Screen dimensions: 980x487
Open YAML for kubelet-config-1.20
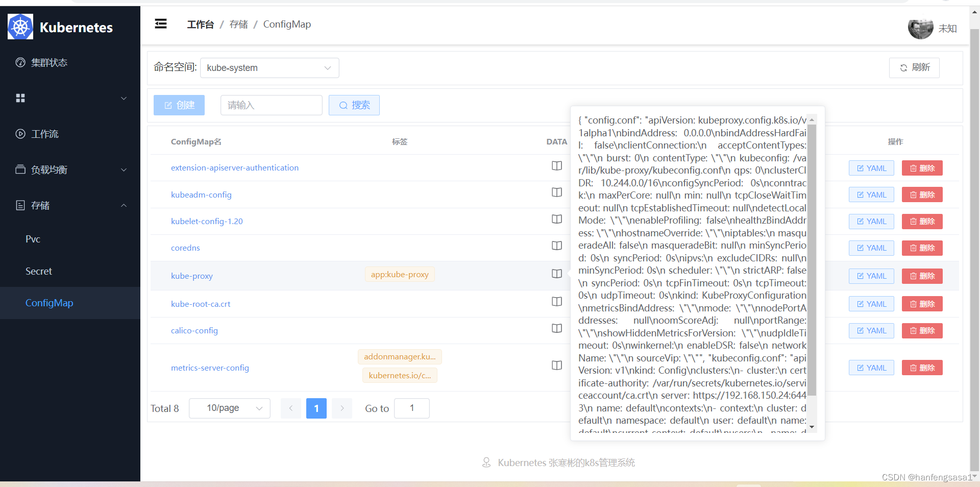point(871,221)
